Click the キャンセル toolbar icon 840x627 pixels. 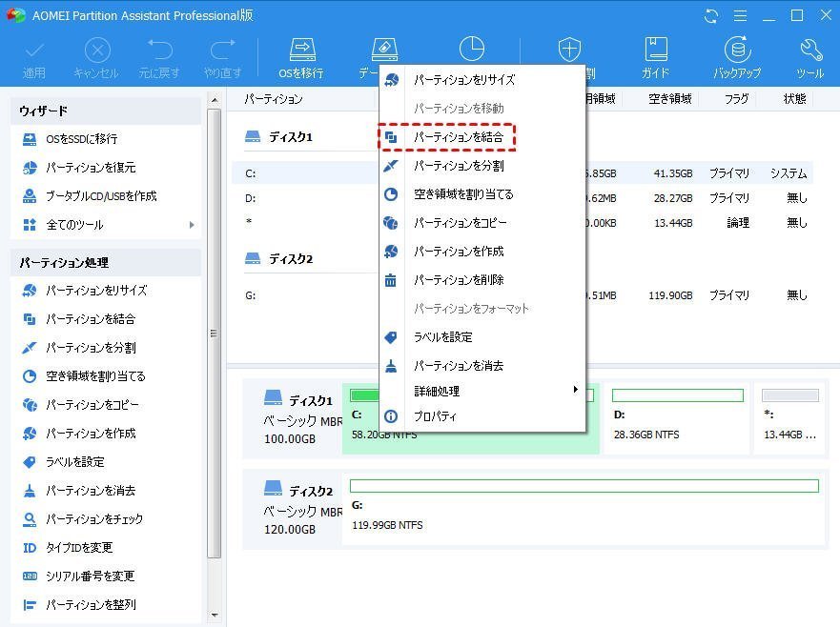[97, 51]
